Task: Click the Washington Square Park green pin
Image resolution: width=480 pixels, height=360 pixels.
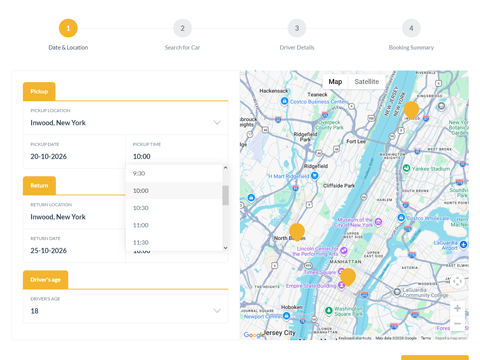Action: click(x=329, y=310)
